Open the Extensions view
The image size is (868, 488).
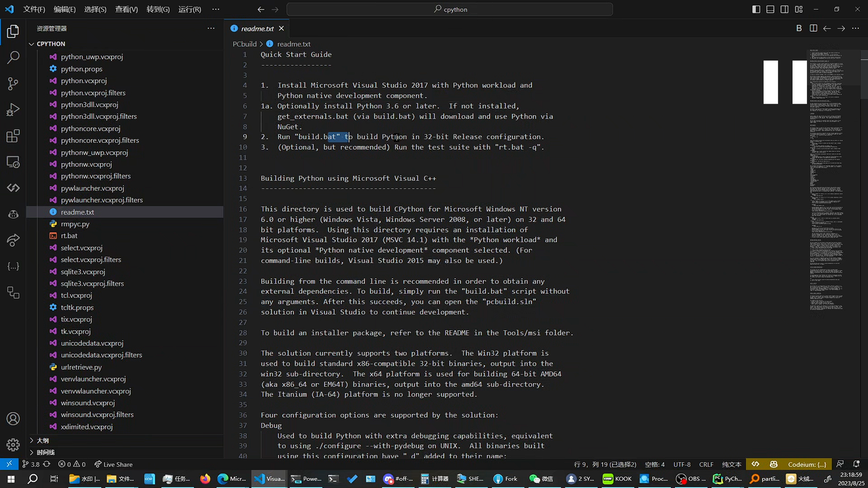(x=13, y=136)
